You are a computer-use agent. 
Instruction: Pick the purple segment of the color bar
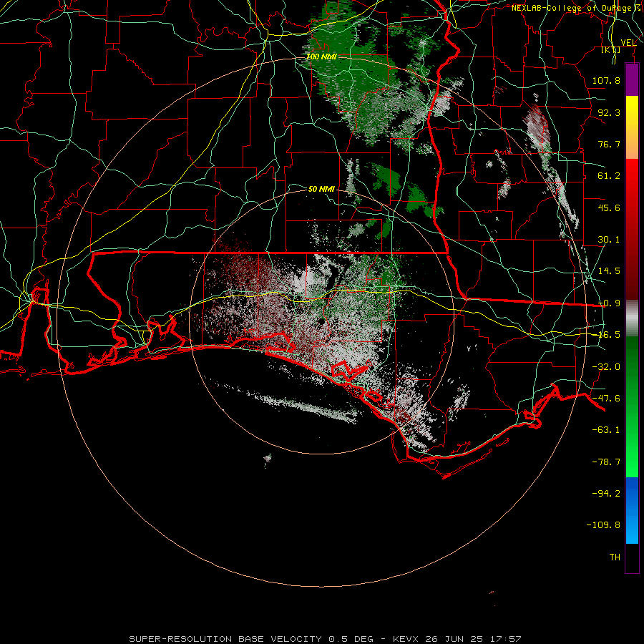click(632, 79)
